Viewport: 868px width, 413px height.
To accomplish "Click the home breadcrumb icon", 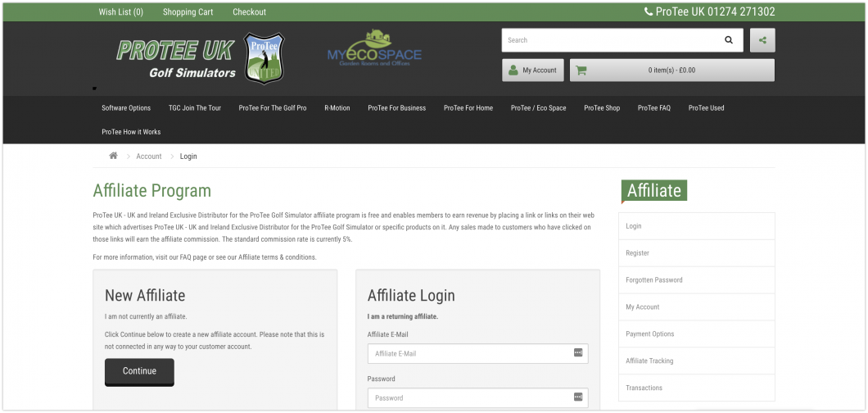I will 114,156.
